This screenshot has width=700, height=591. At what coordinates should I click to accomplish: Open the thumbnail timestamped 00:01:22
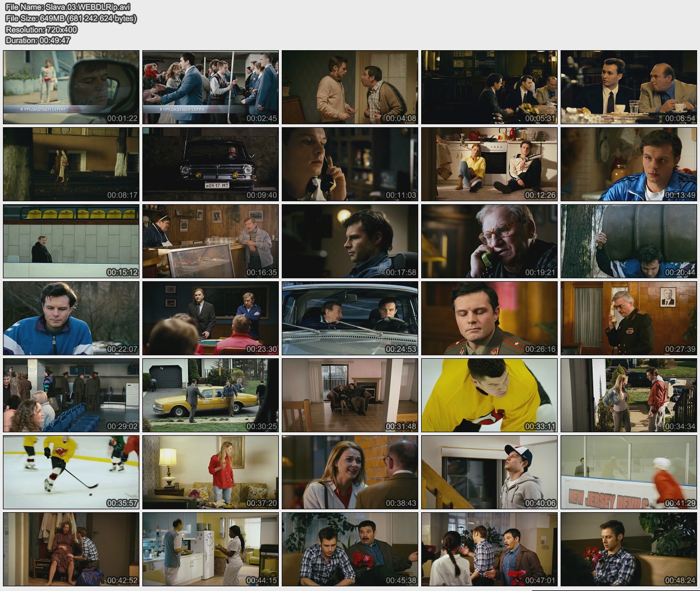[x=71, y=87]
